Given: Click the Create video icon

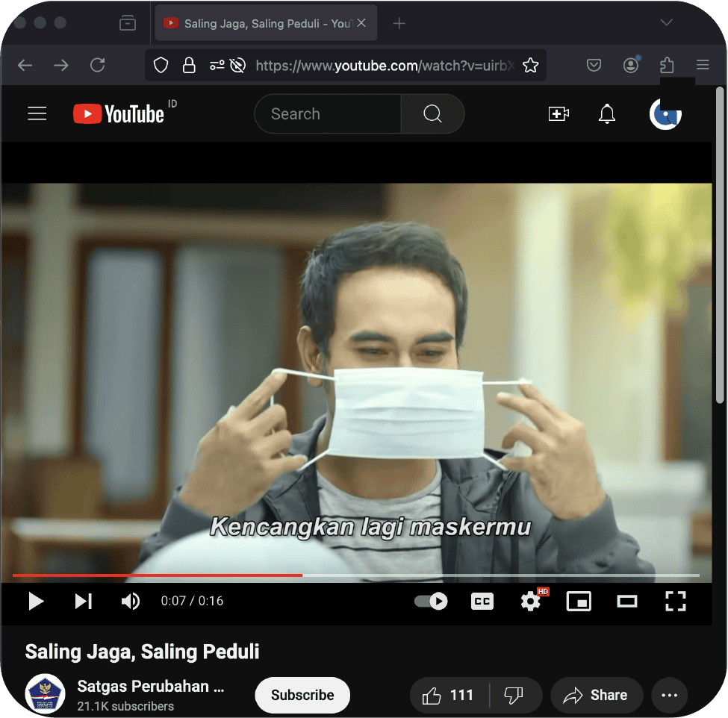Looking at the screenshot, I should coord(559,114).
